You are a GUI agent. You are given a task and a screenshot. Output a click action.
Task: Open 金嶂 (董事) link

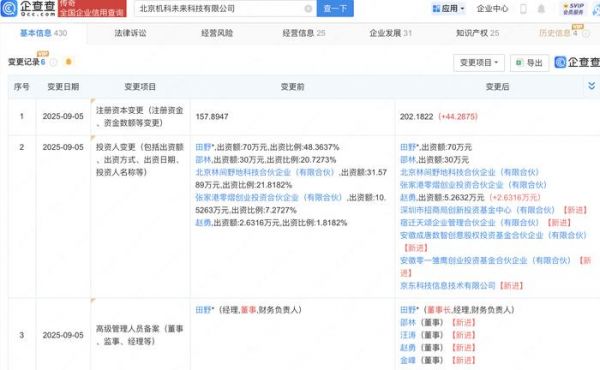[x=408, y=360]
